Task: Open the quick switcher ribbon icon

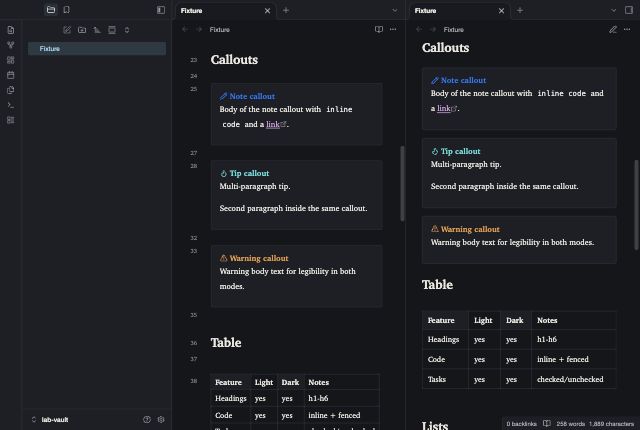Action: click(11, 30)
